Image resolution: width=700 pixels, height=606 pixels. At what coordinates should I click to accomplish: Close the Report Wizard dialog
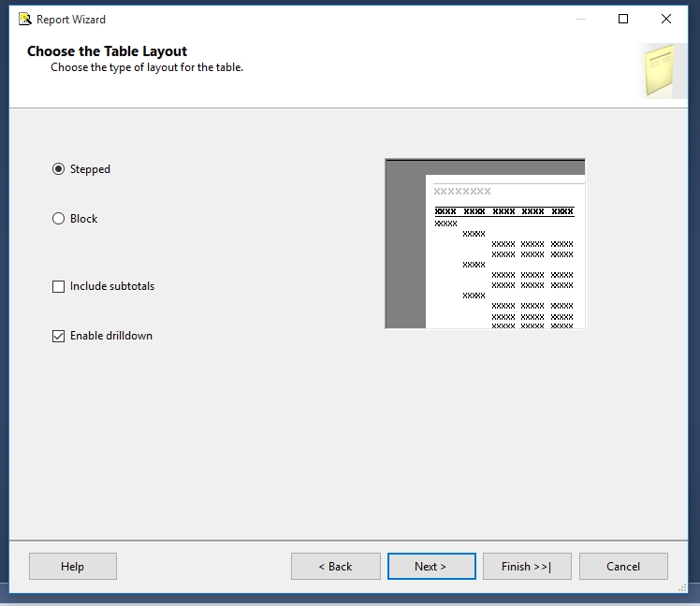[x=666, y=19]
